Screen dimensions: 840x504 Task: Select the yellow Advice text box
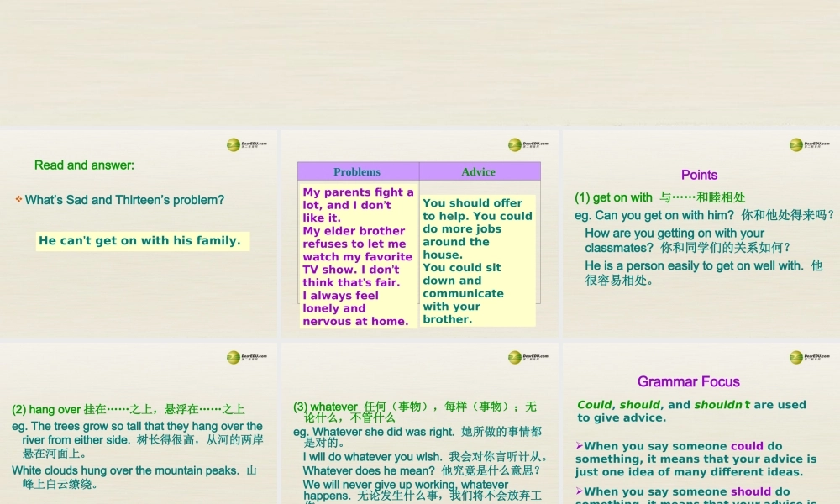pyautogui.click(x=479, y=260)
